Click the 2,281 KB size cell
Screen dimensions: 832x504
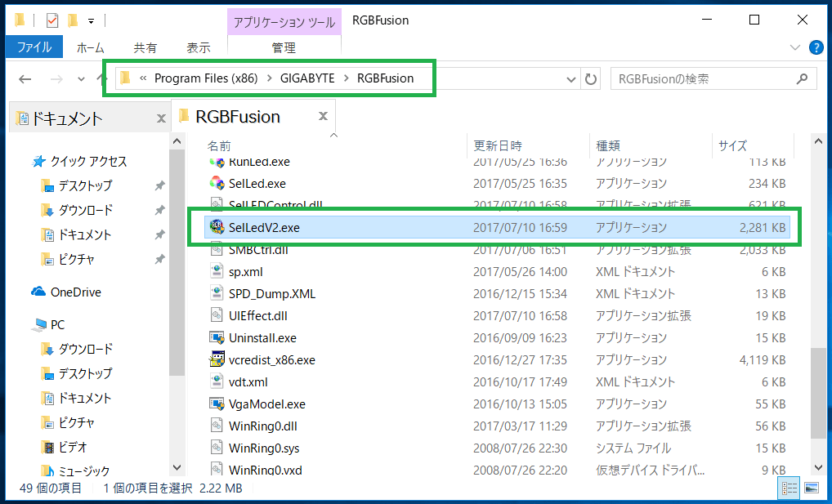762,228
